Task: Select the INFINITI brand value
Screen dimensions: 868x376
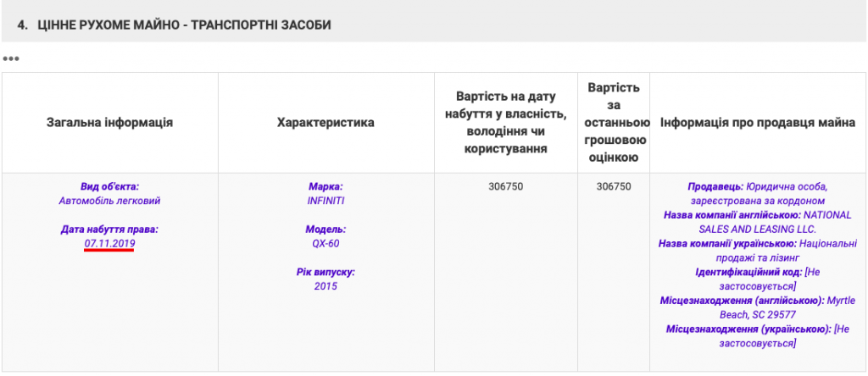Action: coord(325,201)
